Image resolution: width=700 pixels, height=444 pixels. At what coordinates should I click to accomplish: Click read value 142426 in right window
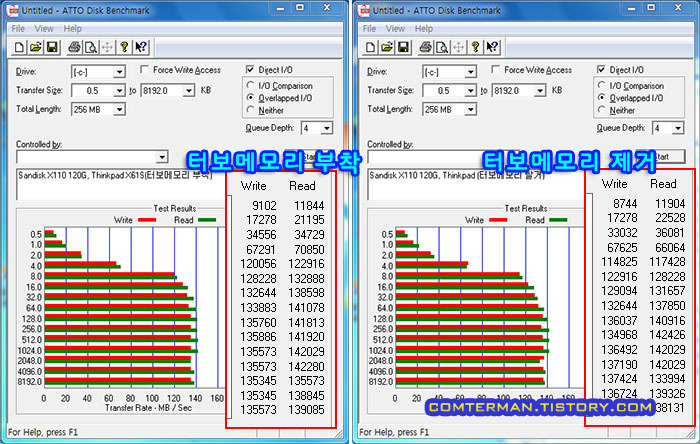(667, 335)
